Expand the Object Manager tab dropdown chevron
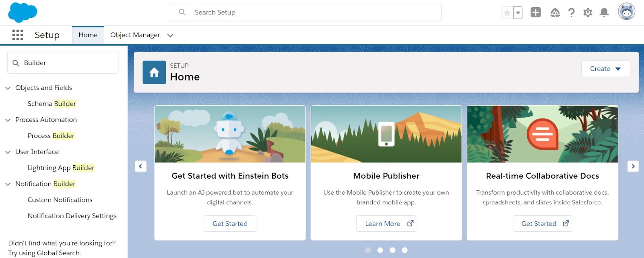The width and height of the screenshot is (644, 258). (170, 35)
